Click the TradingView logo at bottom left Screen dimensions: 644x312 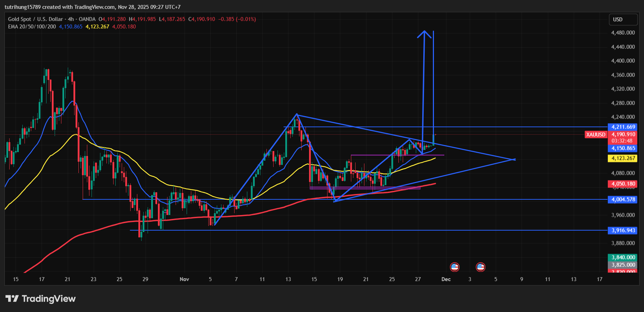(x=40, y=299)
